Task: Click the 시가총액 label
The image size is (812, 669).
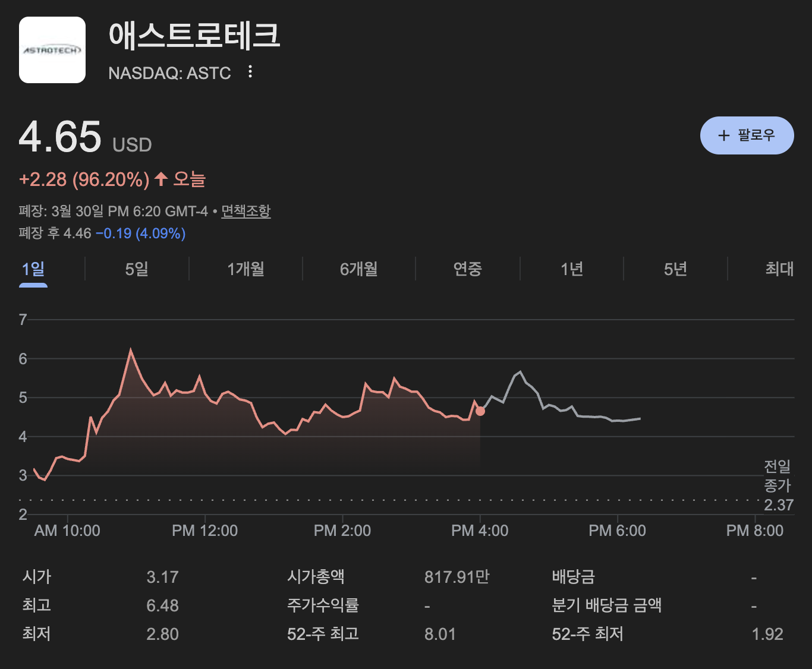Action: coord(316,577)
